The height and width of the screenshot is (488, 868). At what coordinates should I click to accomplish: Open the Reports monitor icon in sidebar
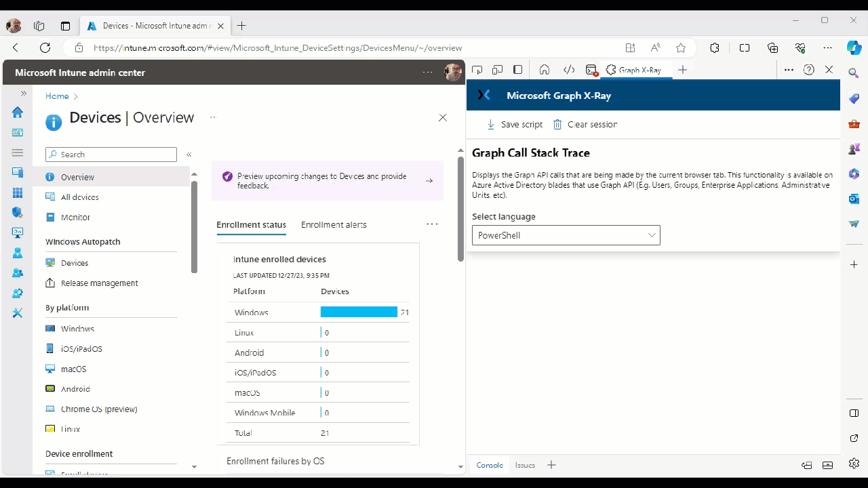point(18,232)
